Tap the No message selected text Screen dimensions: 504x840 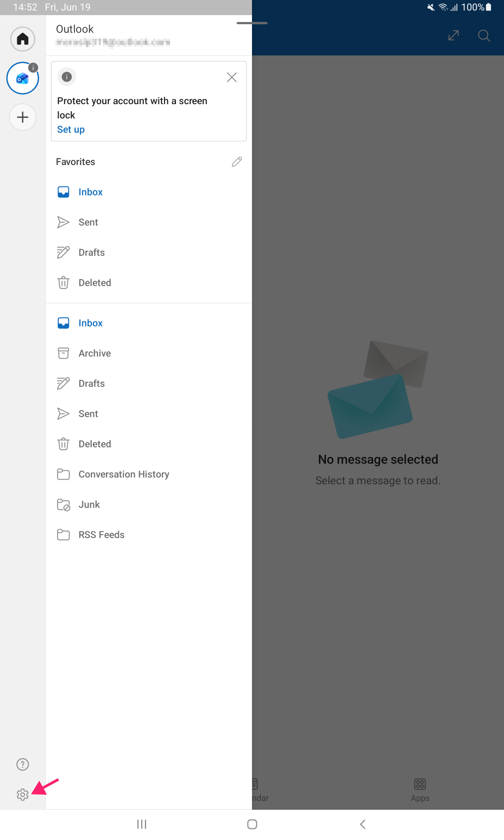click(378, 459)
